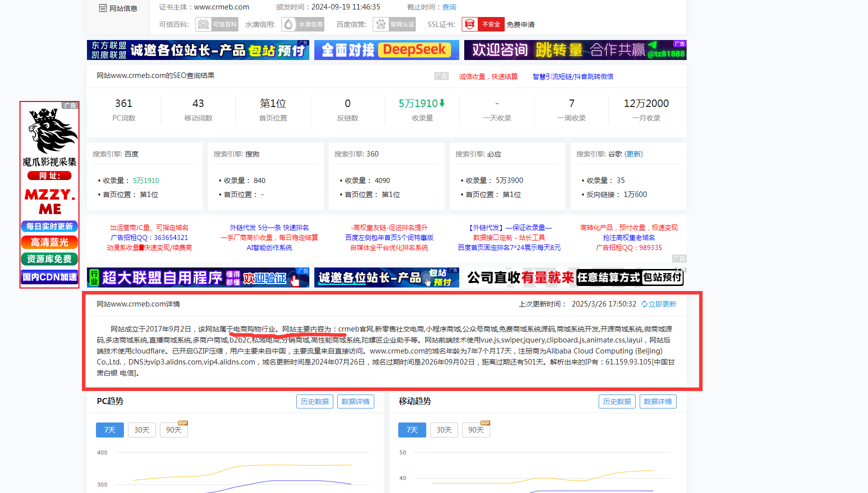The height and width of the screenshot is (493, 868).
Task: Click the 诚信收量，快速结算 ad link
Action: (x=488, y=76)
